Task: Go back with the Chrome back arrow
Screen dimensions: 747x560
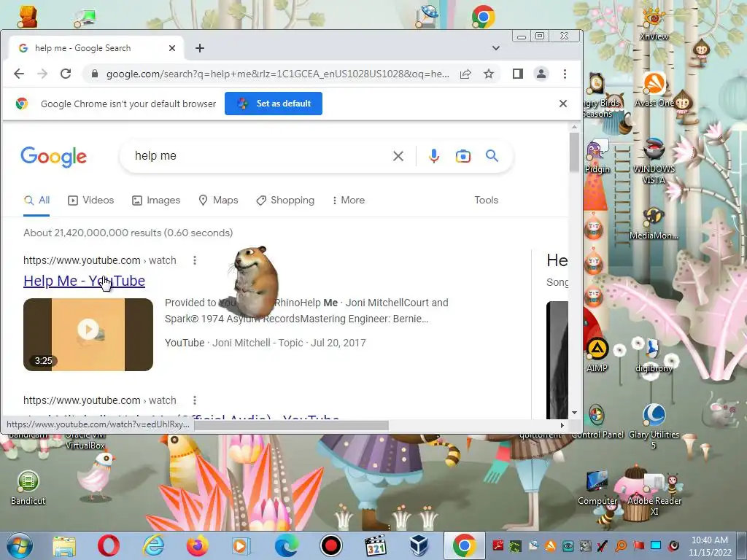Action: point(18,74)
